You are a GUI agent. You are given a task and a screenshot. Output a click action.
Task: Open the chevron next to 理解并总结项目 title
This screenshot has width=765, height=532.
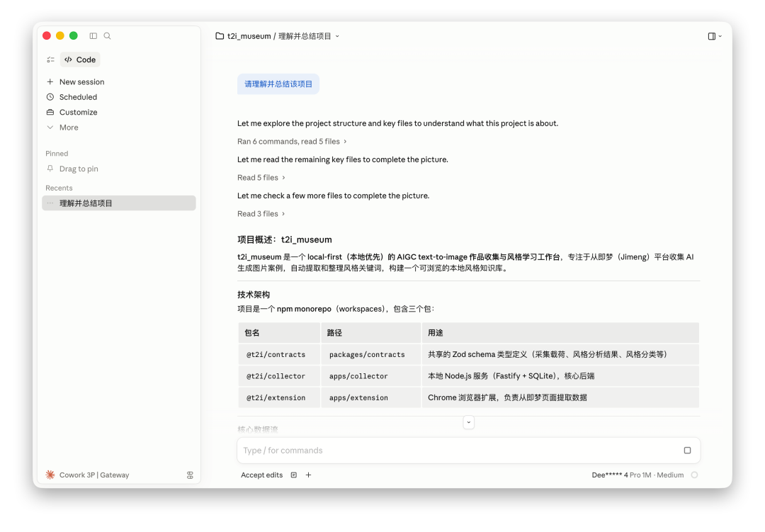tap(336, 35)
